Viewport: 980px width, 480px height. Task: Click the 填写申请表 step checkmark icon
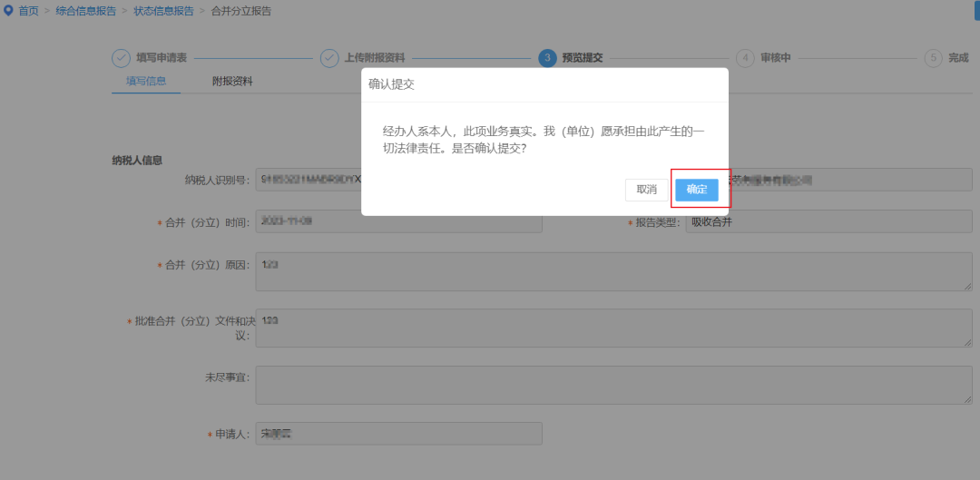121,58
